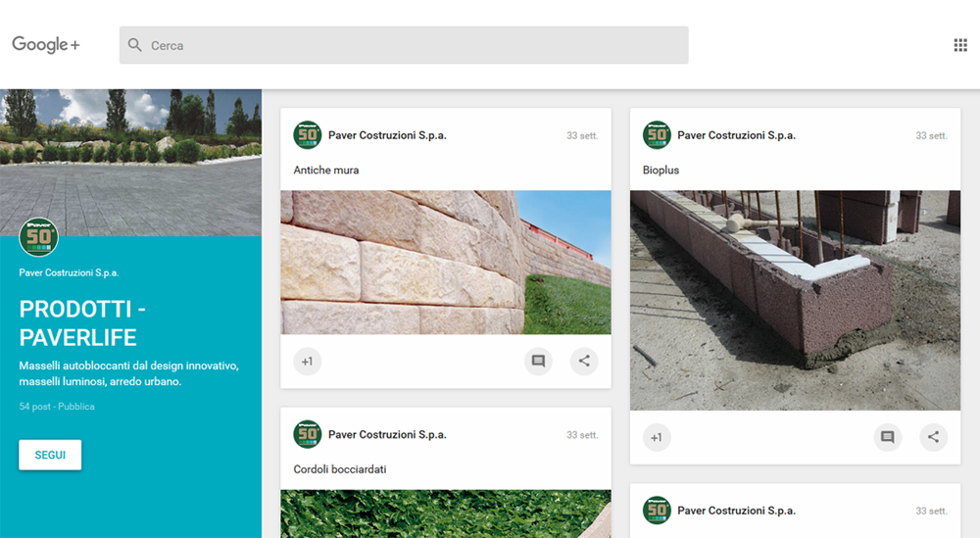
Task: Click the Google+ logo
Action: click(46, 44)
